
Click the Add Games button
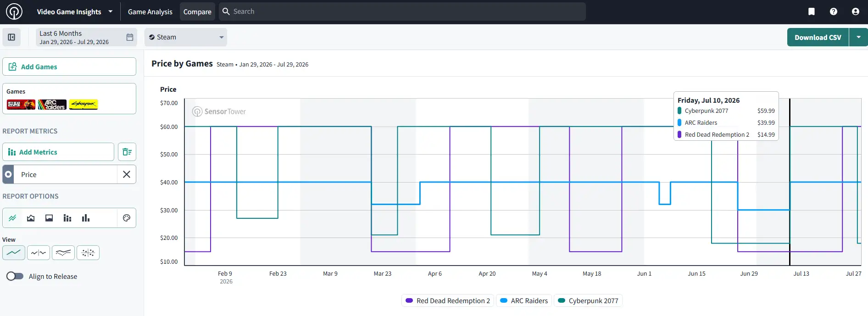pyautogui.click(x=69, y=67)
